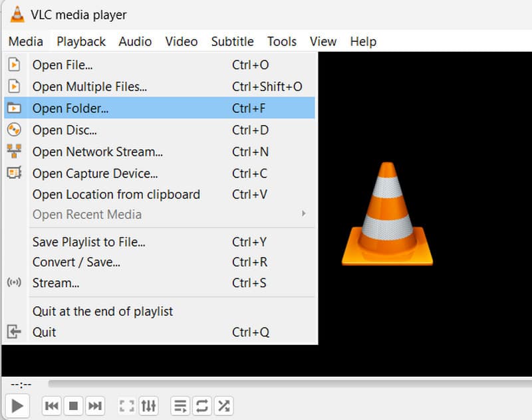Open the View menu
Screen dimensions: 532x420
[x=323, y=41]
